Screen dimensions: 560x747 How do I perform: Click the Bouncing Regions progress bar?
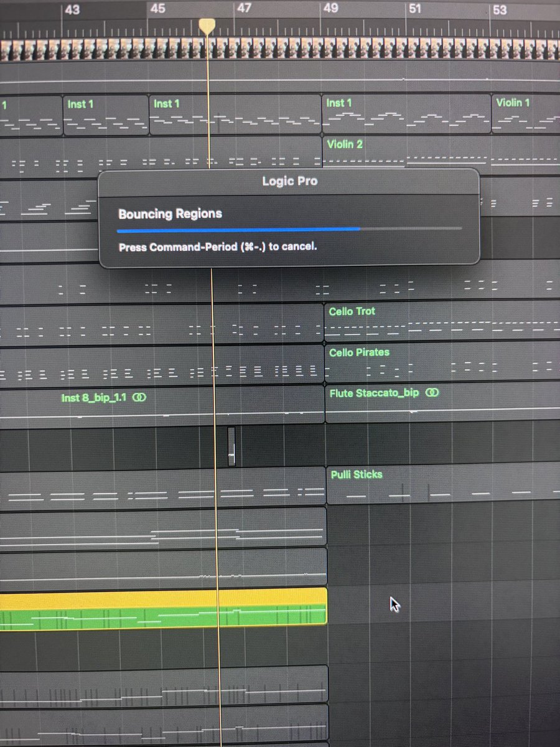pos(290,229)
